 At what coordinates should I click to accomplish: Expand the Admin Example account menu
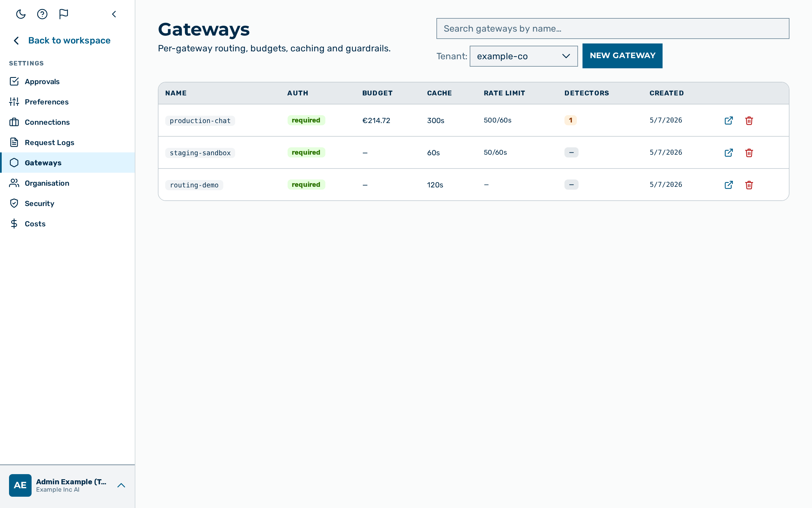121,485
